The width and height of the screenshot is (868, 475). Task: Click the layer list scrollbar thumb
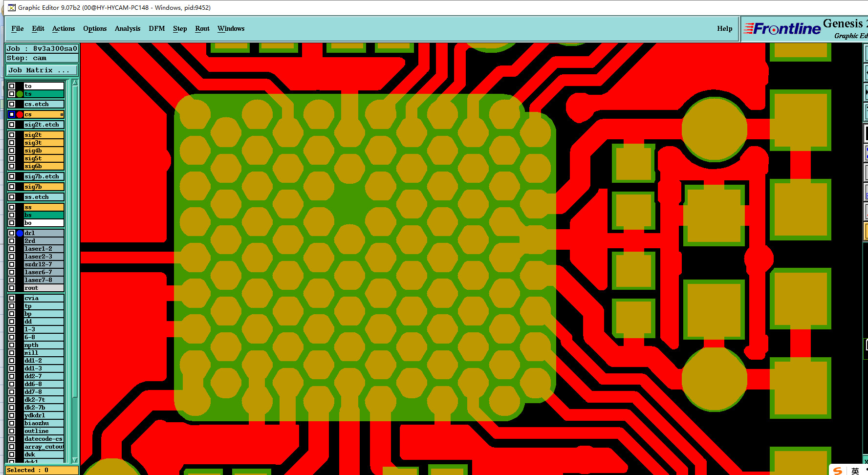pos(75,242)
